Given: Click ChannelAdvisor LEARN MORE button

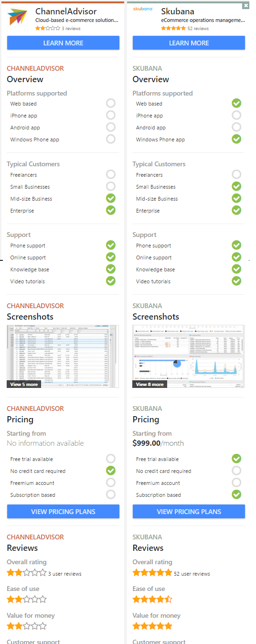Looking at the screenshot, I should click(x=63, y=43).
